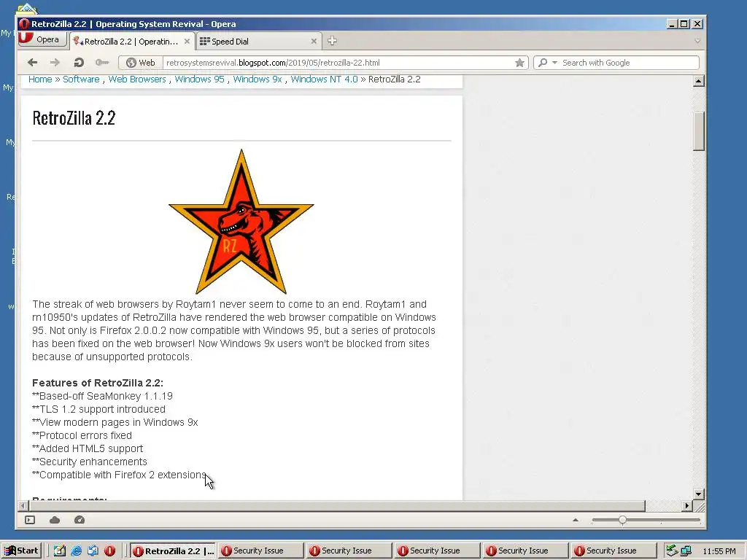Click the zoom slider handle
The height and width of the screenshot is (560, 747).
pyautogui.click(x=623, y=520)
